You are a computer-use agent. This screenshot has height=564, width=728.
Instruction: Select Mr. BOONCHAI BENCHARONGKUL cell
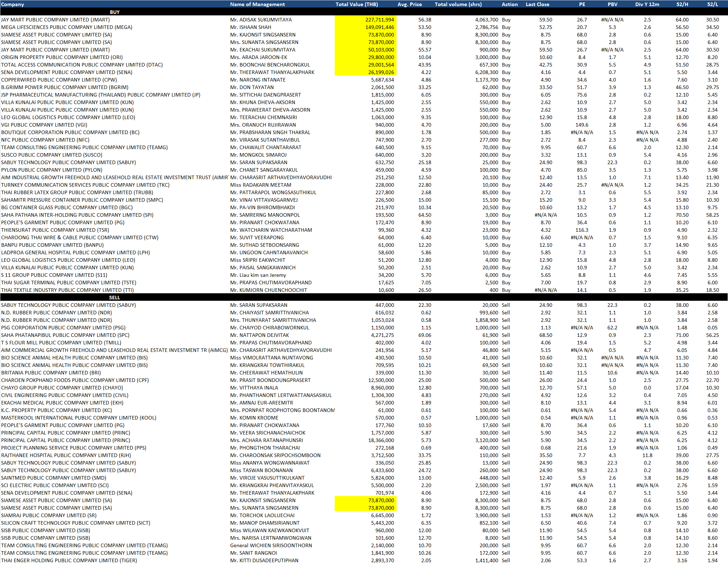coord(270,65)
